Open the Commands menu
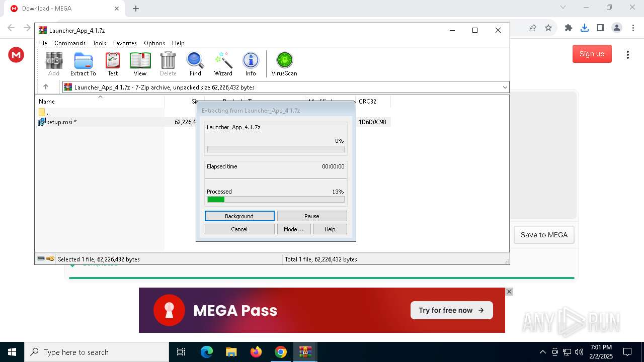This screenshot has width=644, height=362. [x=70, y=43]
